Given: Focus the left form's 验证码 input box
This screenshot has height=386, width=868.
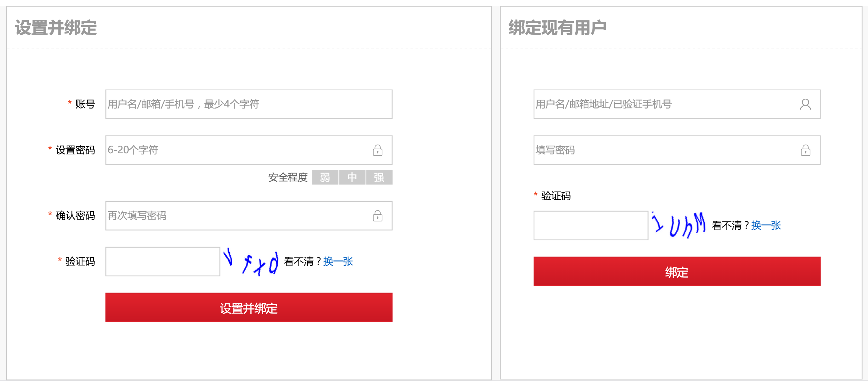Looking at the screenshot, I should 163,261.
